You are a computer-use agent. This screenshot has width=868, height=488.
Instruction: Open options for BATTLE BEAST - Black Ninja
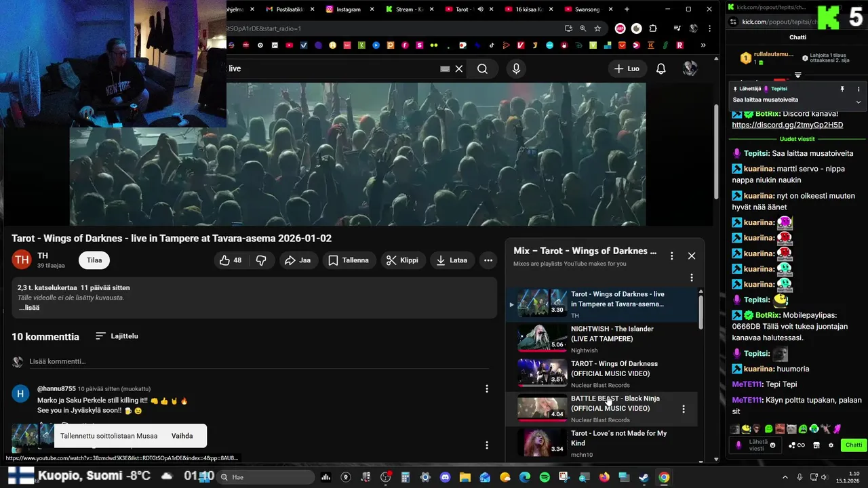[x=684, y=409]
